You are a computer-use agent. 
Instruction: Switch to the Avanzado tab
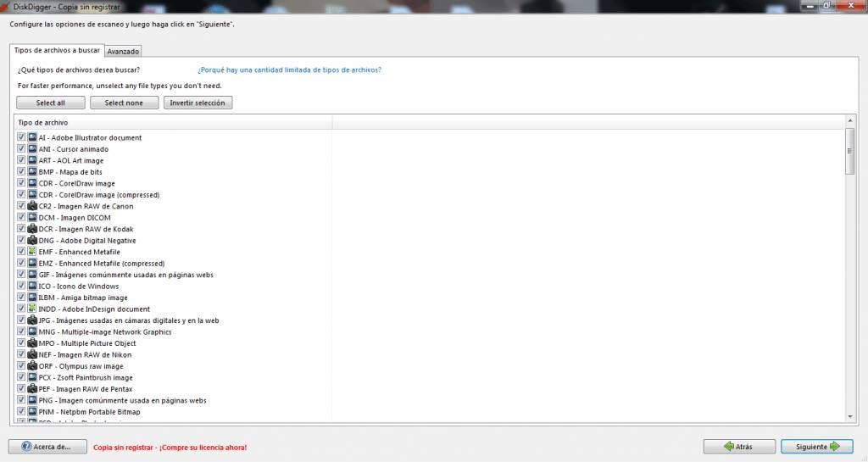[x=123, y=51]
